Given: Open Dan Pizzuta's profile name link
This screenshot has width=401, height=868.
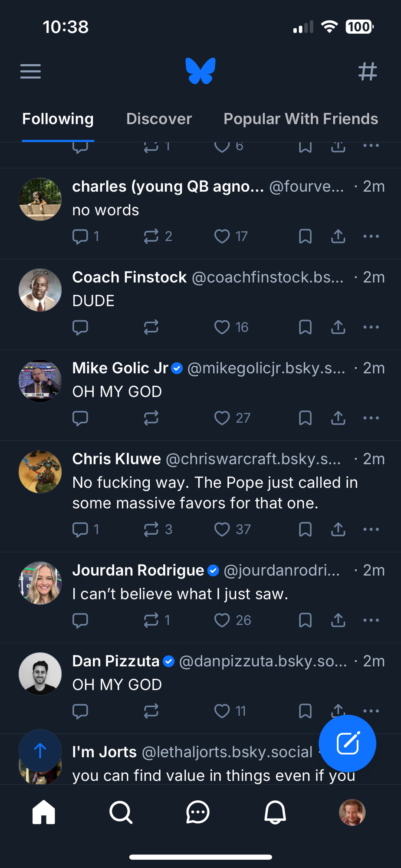Looking at the screenshot, I should [x=116, y=661].
